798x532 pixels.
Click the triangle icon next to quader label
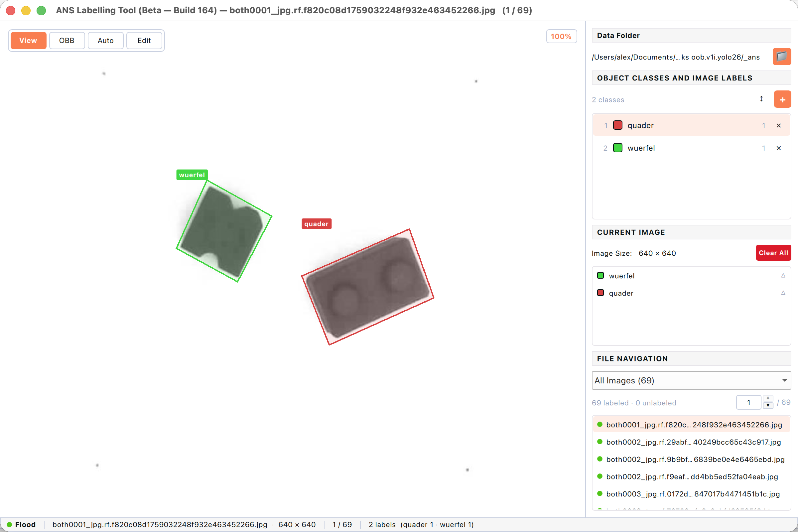tap(783, 293)
